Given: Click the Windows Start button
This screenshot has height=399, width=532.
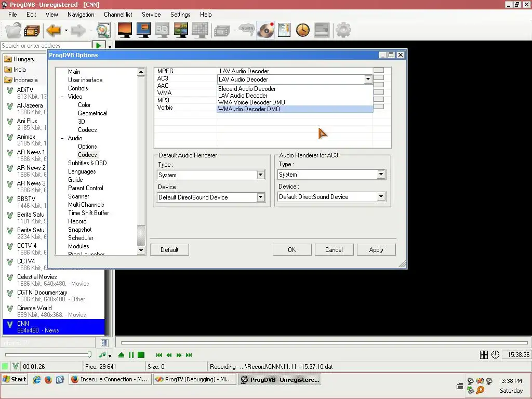Looking at the screenshot, I should (15, 379).
